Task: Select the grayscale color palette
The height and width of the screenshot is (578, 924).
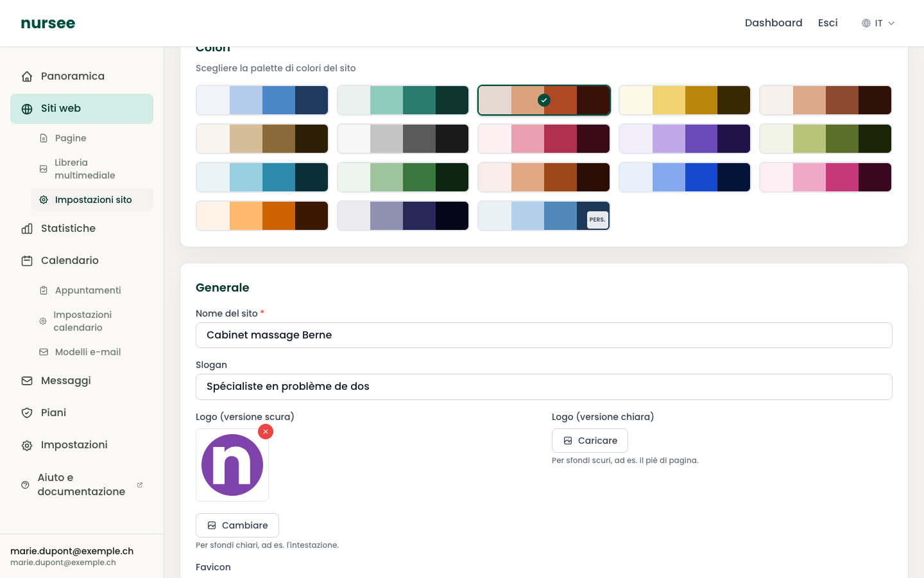Action: point(403,139)
